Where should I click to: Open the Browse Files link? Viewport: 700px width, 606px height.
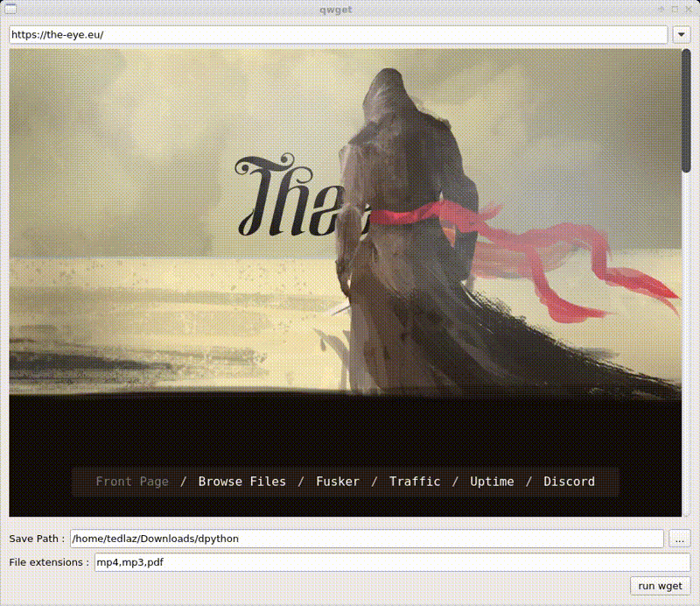tap(242, 482)
